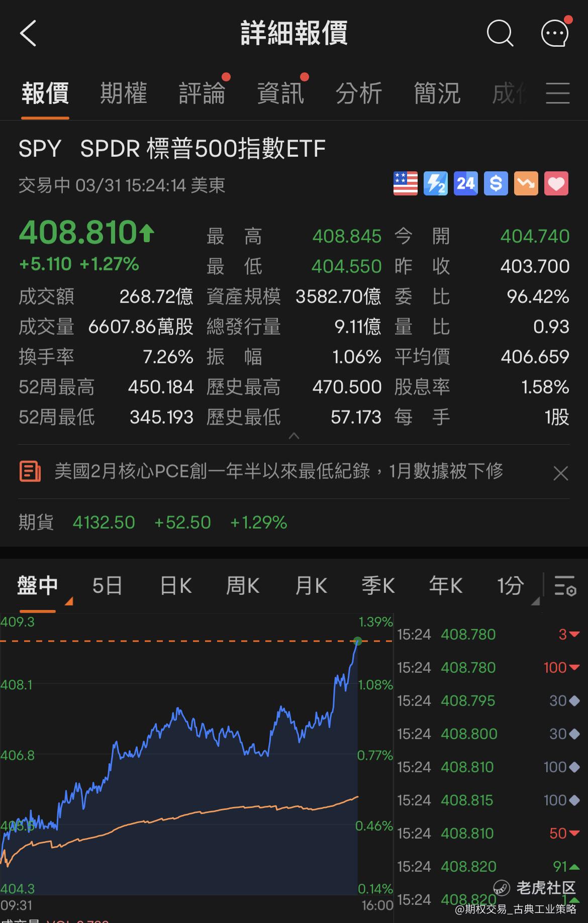Open the 美國2月核心PCE news headline
588x923 pixels.
(279, 471)
